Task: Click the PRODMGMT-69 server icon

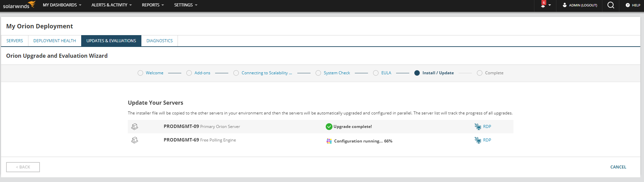Action: click(x=135, y=140)
